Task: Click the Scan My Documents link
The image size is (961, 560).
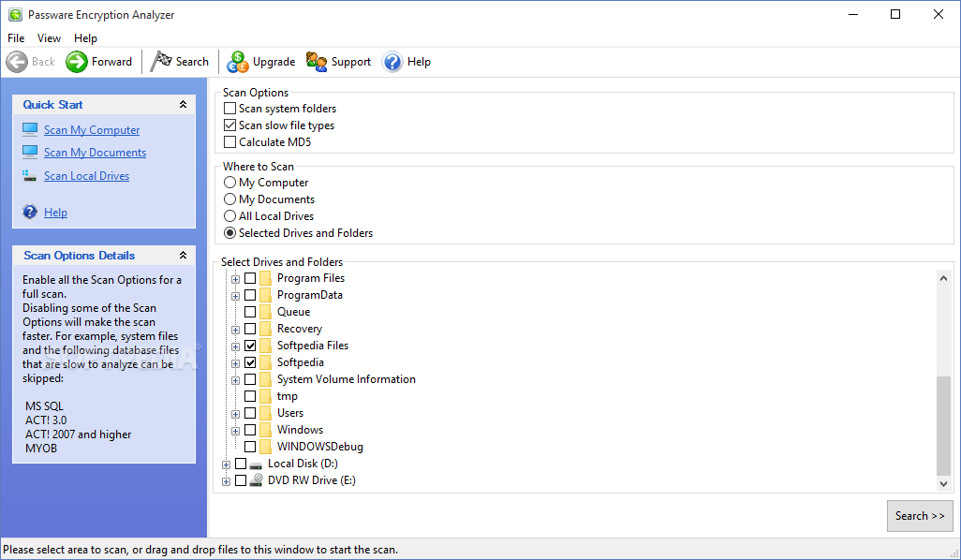Action: [95, 153]
